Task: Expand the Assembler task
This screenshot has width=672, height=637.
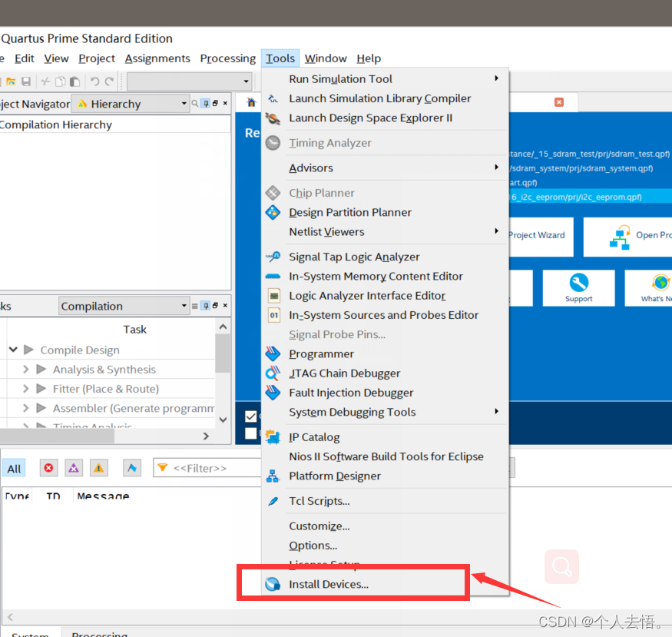Action: coord(25,408)
